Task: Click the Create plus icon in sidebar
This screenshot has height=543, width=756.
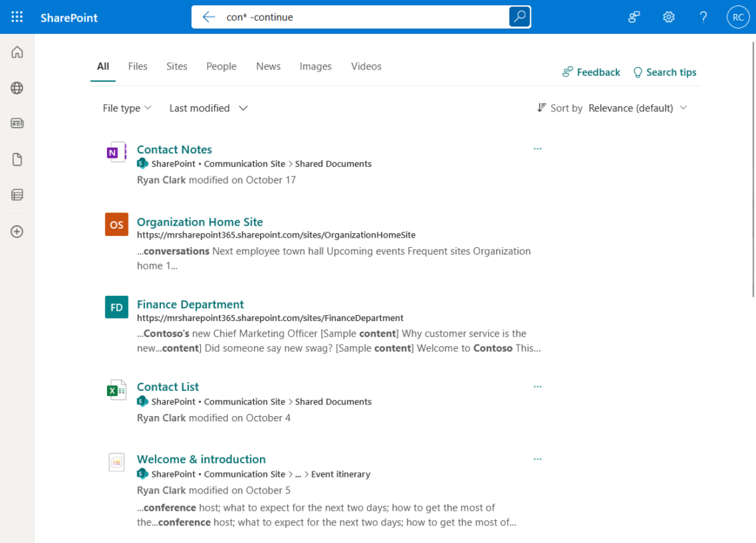Action: 17,232
